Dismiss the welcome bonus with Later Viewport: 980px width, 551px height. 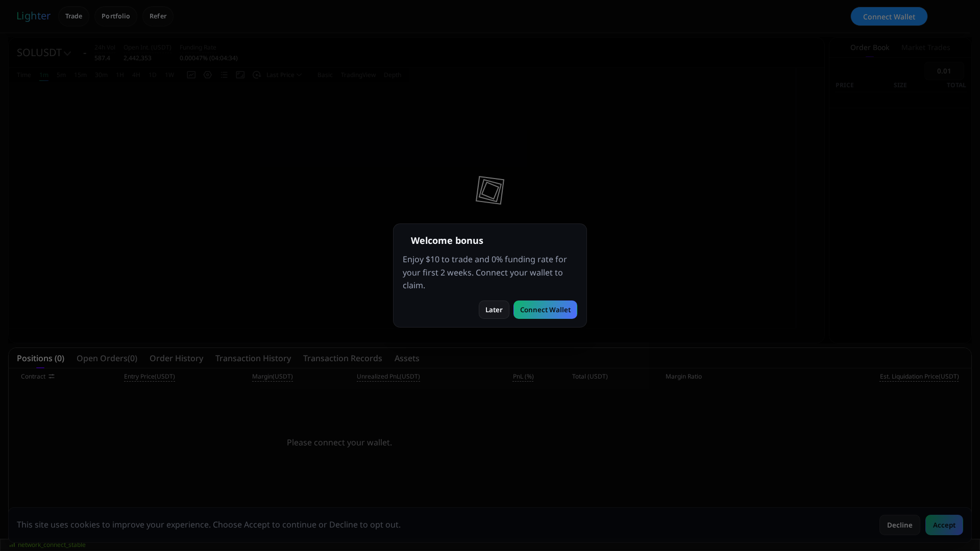tap(494, 309)
